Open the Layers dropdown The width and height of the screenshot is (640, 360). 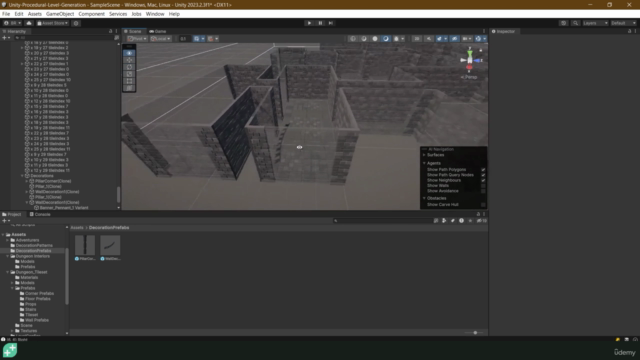[596, 23]
